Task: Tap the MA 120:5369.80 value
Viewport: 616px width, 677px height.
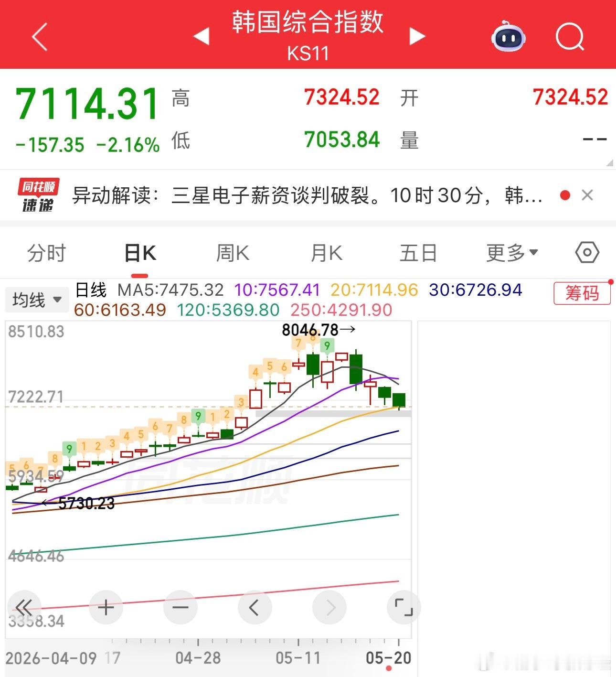Action: 228,310
